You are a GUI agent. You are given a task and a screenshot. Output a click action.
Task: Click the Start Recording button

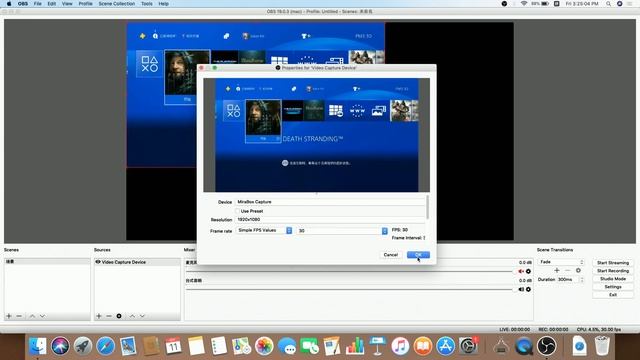click(613, 271)
